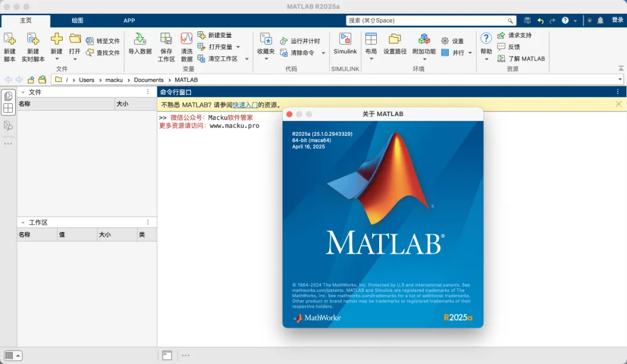Click the 快速入门 link in the banner

pos(245,105)
